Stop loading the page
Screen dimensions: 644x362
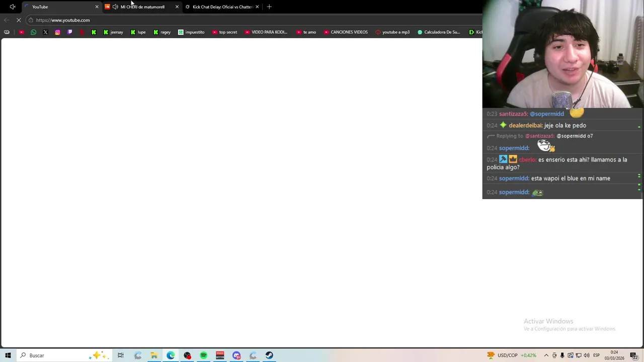tap(18, 20)
